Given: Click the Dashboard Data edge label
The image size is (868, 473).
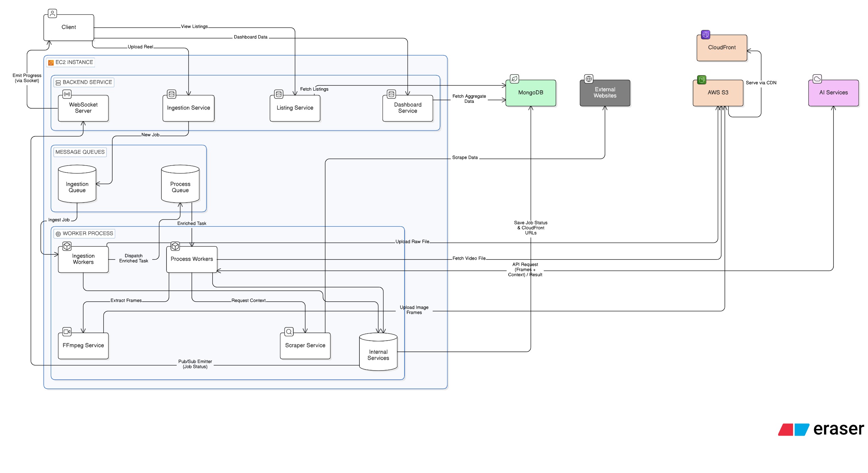Looking at the screenshot, I should click(x=251, y=37).
